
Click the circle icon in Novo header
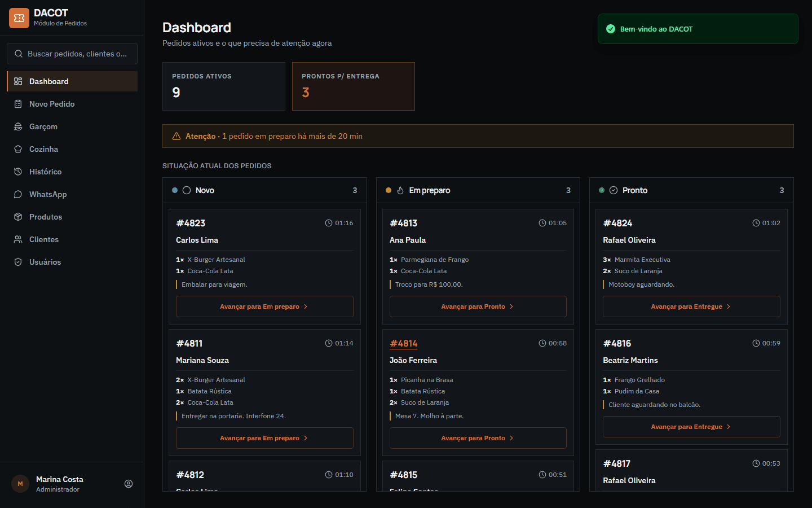[187, 190]
